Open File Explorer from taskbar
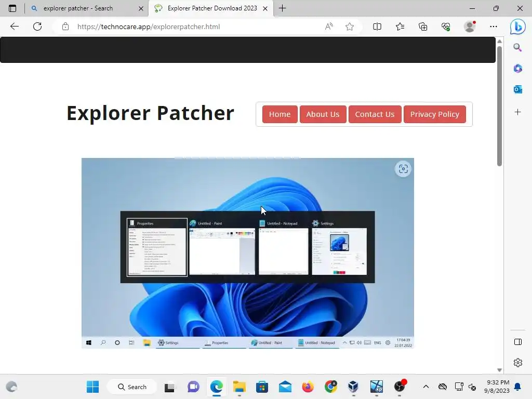The image size is (532, 399). click(x=239, y=387)
